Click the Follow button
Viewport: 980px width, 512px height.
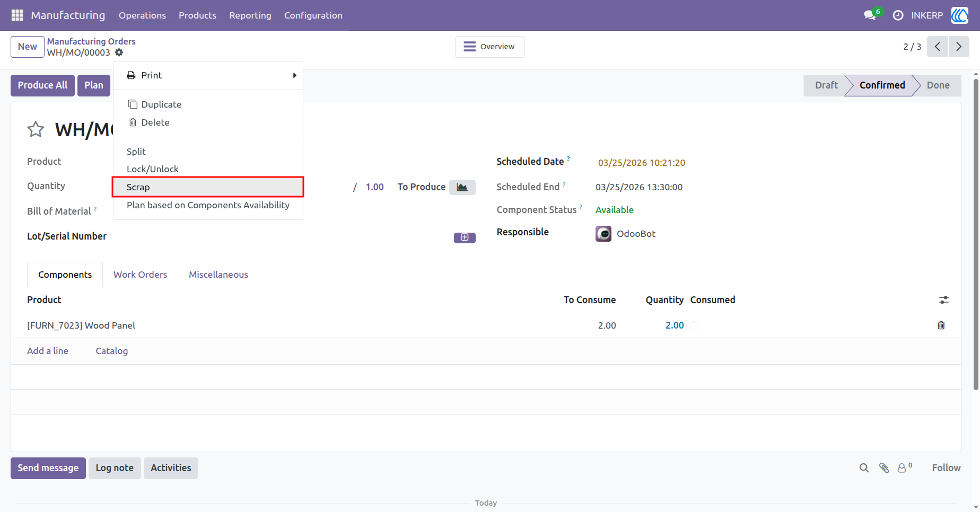[x=946, y=468]
